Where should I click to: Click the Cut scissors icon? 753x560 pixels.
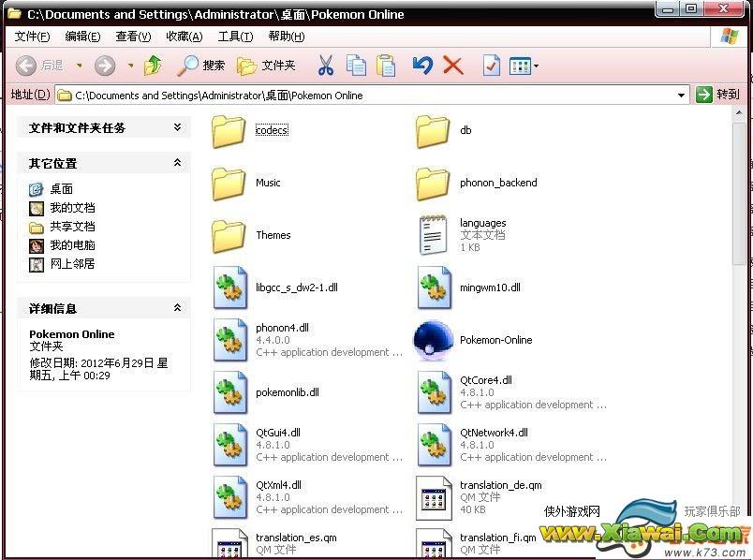click(x=326, y=66)
